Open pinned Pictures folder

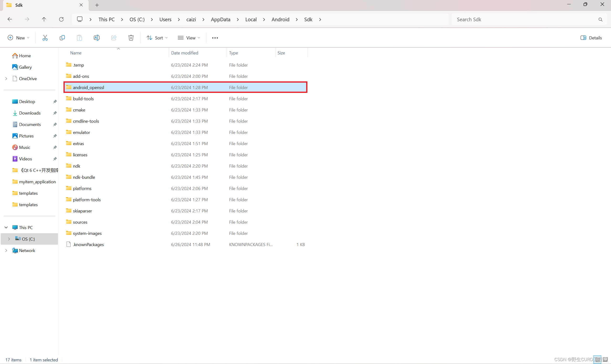(x=23, y=136)
